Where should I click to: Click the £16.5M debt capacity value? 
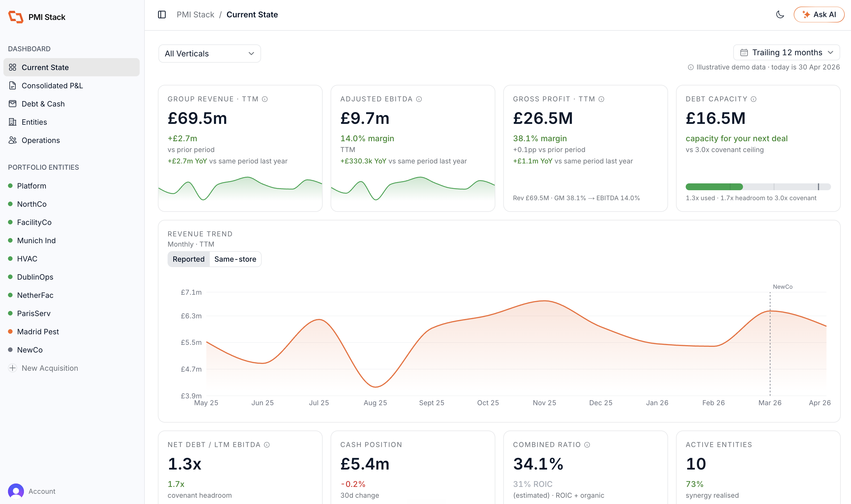[715, 118]
